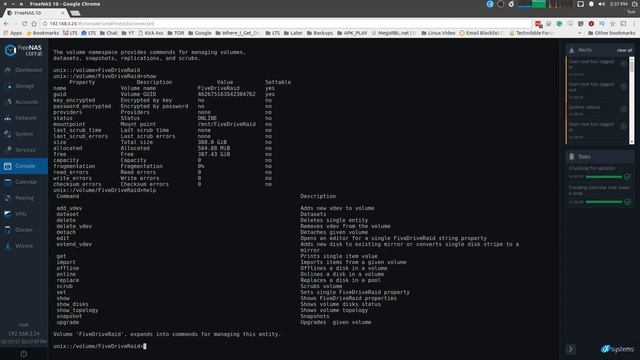
Task: Open the Kick Ass bookmark
Action: click(151, 33)
